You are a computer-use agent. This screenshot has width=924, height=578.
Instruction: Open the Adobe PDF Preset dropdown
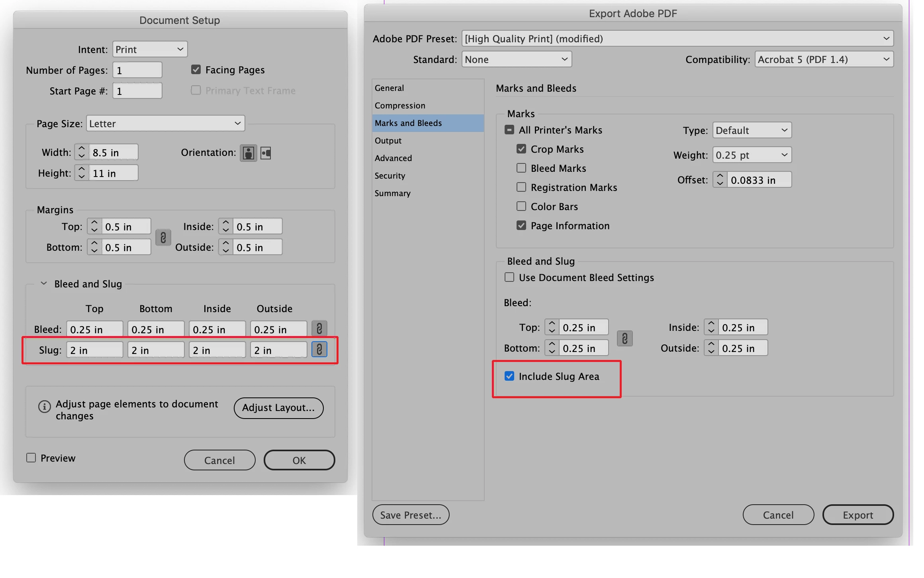pos(677,39)
